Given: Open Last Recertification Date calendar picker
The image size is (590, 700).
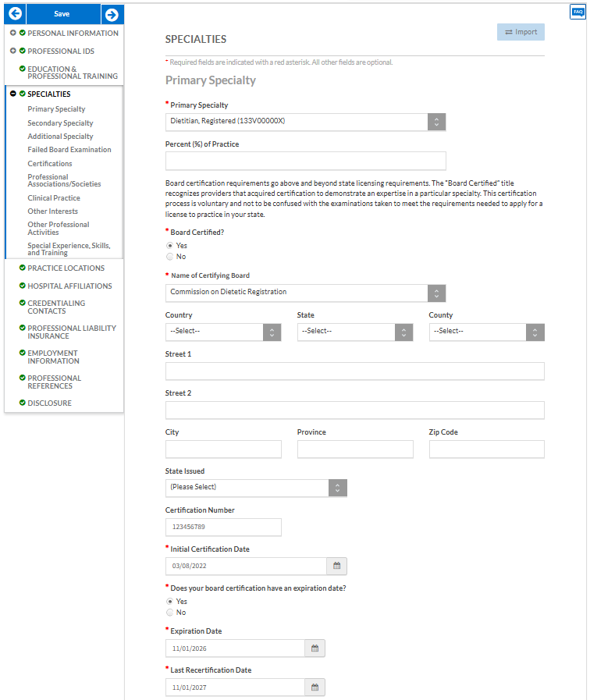Looking at the screenshot, I should pos(315,688).
